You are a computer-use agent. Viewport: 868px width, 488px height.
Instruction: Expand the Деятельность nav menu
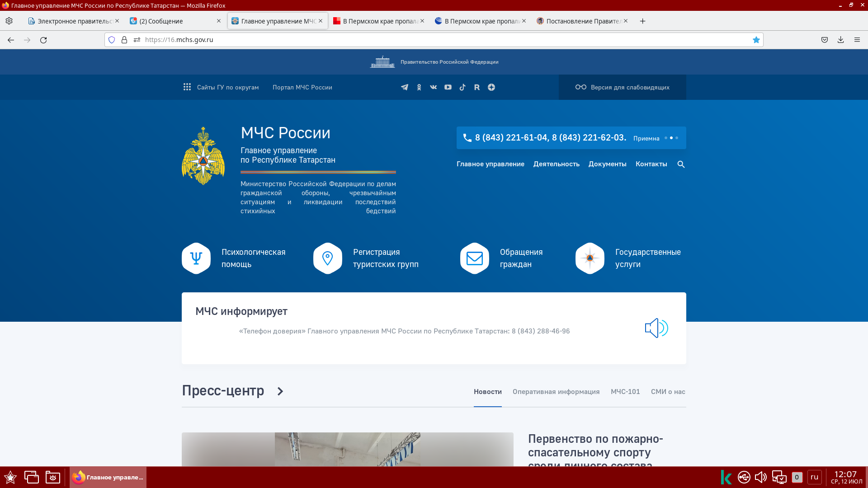point(557,164)
